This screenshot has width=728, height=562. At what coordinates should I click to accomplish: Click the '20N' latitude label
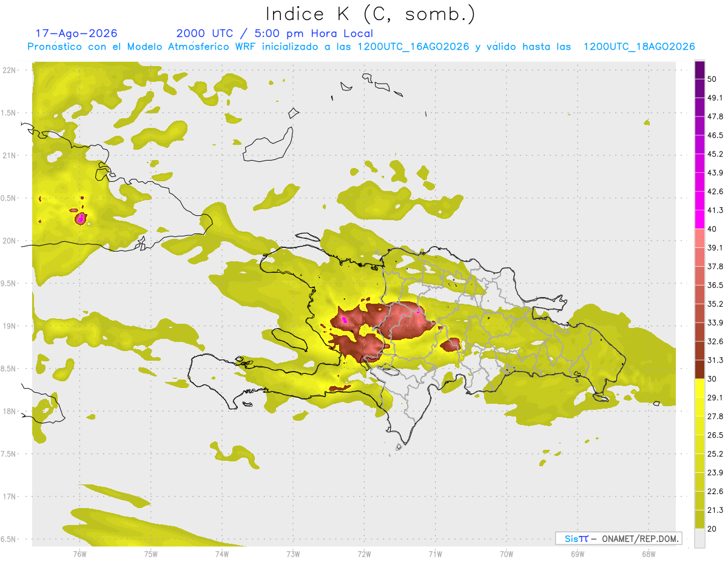8,241
